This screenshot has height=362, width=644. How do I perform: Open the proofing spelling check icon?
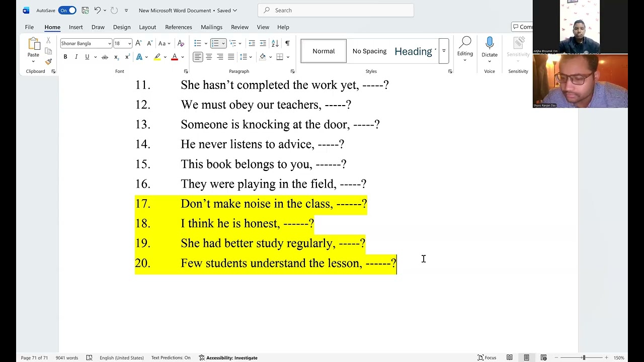pyautogui.click(x=89, y=357)
